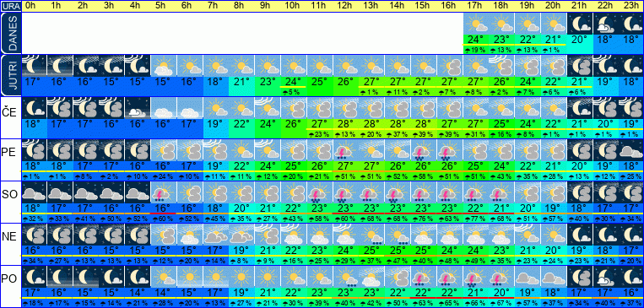Click the JUTRI 0h windy moon icon
The image size is (644, 308).
pyautogui.click(x=34, y=66)
